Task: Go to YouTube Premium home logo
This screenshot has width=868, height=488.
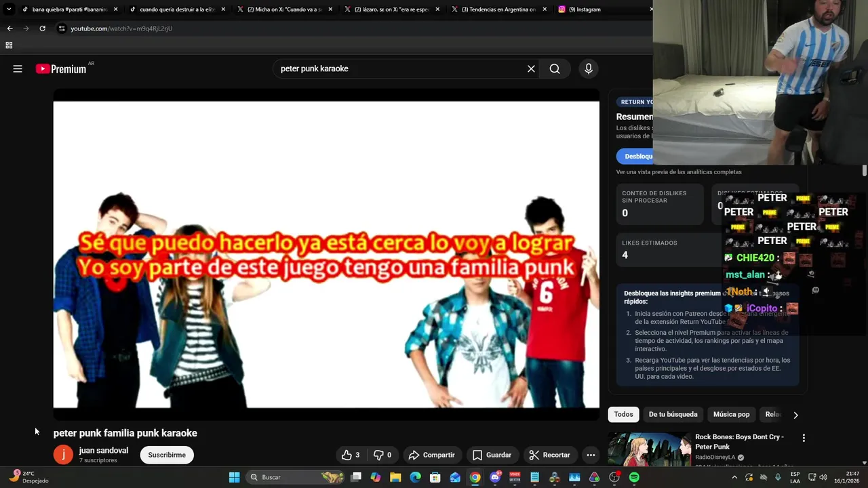Action: point(61,68)
